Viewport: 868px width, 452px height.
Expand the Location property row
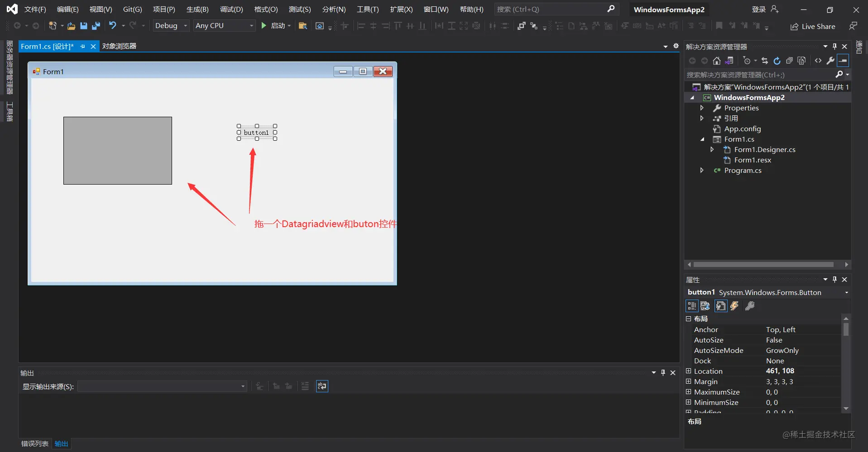click(689, 371)
